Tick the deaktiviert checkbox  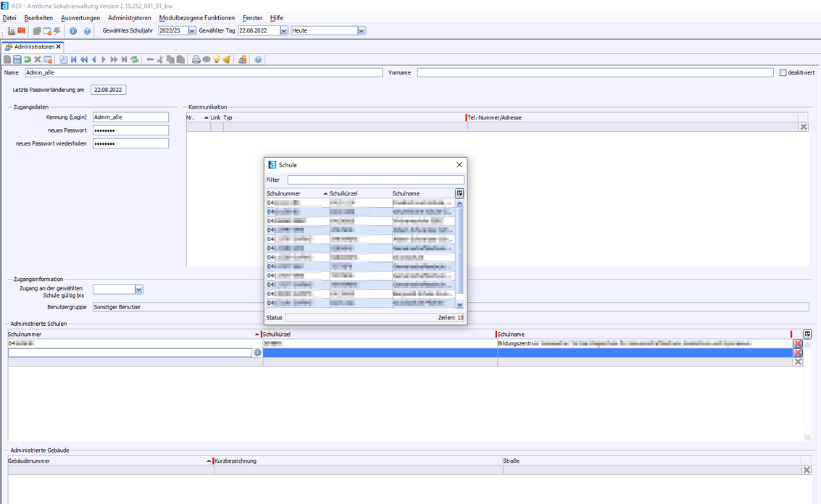[783, 72]
